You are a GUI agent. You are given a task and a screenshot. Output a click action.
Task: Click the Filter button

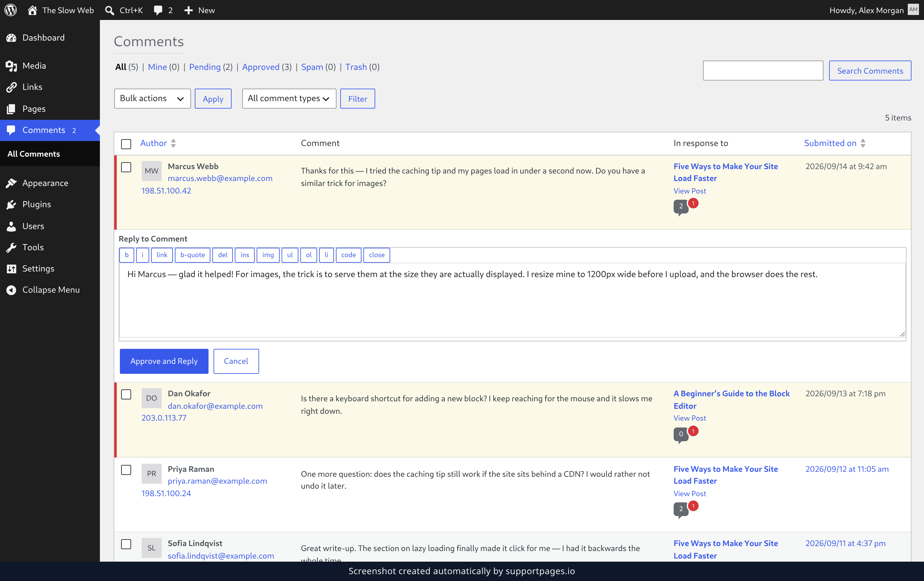pyautogui.click(x=358, y=99)
